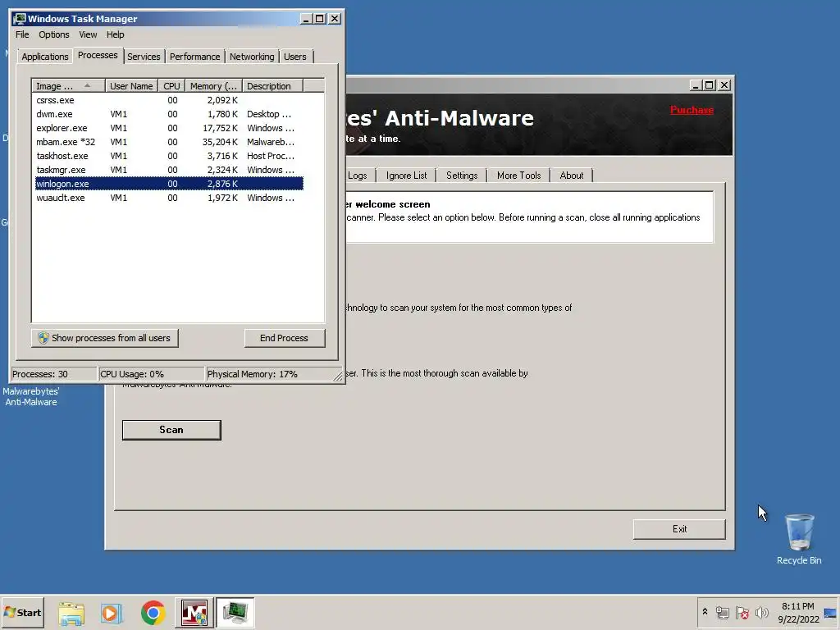Open the Action Center flag tray icon
The height and width of the screenshot is (630, 840).
[x=742, y=612]
